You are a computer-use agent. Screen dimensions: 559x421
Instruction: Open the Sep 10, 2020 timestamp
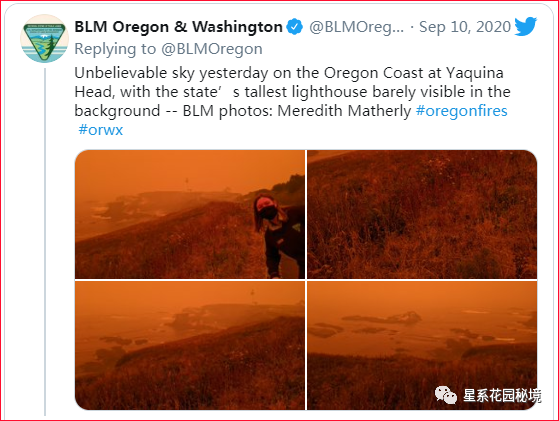coord(465,27)
